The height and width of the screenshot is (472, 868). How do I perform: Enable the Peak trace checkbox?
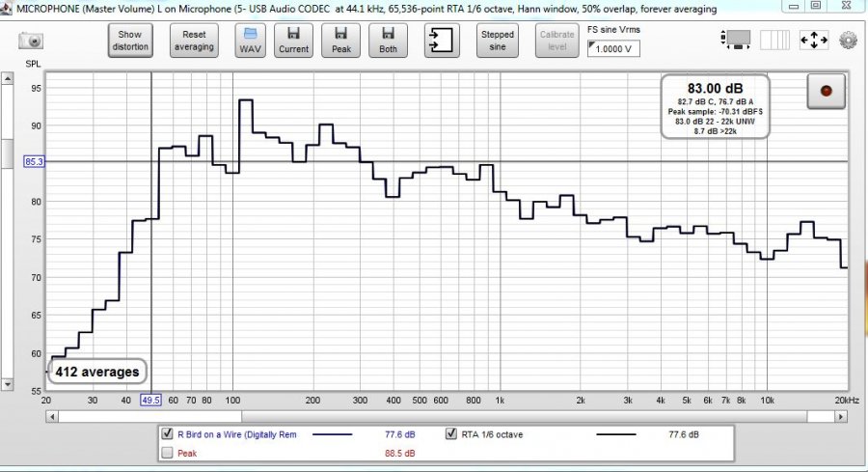click(x=167, y=453)
